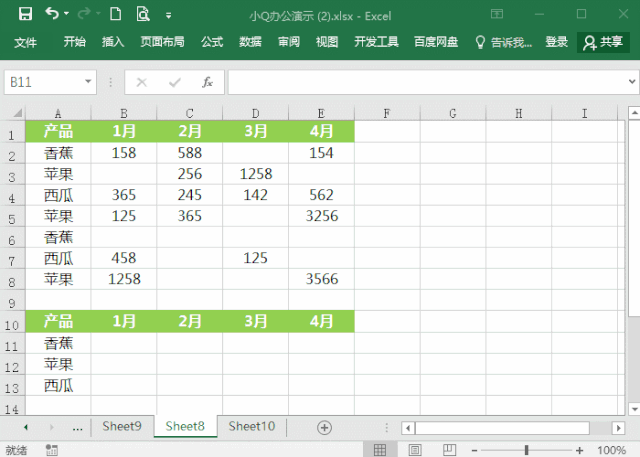This screenshot has width=640, height=457.
Task: Open the 审阅 ribbon tab
Action: [x=289, y=42]
